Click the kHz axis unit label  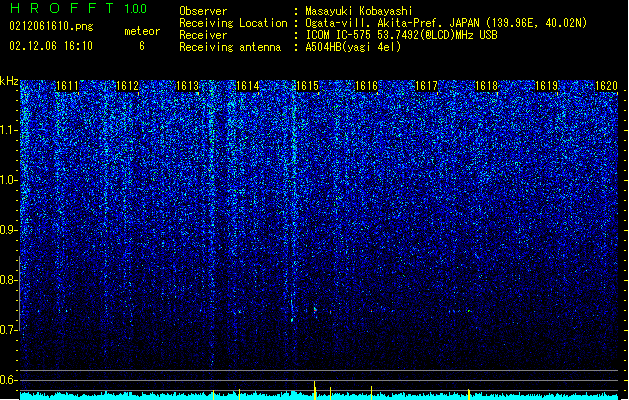coord(9,81)
